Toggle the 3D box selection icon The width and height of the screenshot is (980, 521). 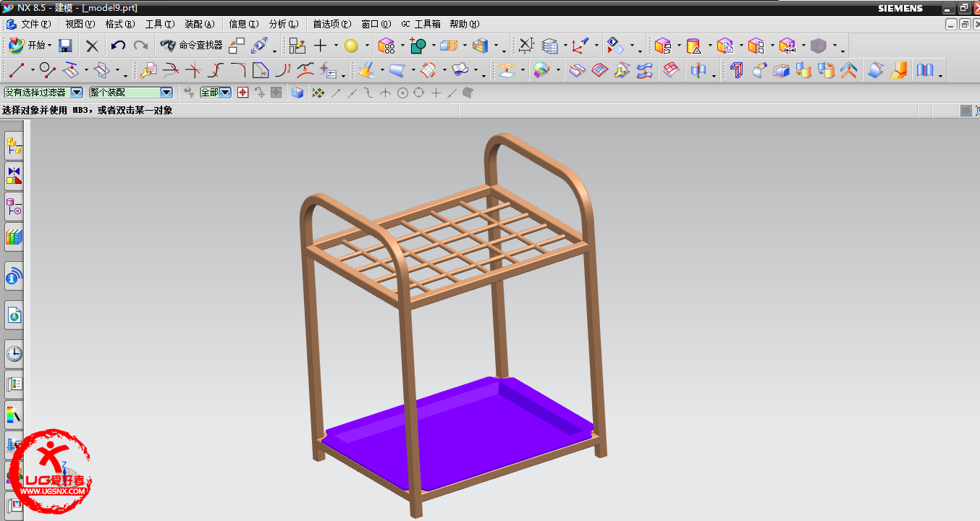(x=297, y=93)
